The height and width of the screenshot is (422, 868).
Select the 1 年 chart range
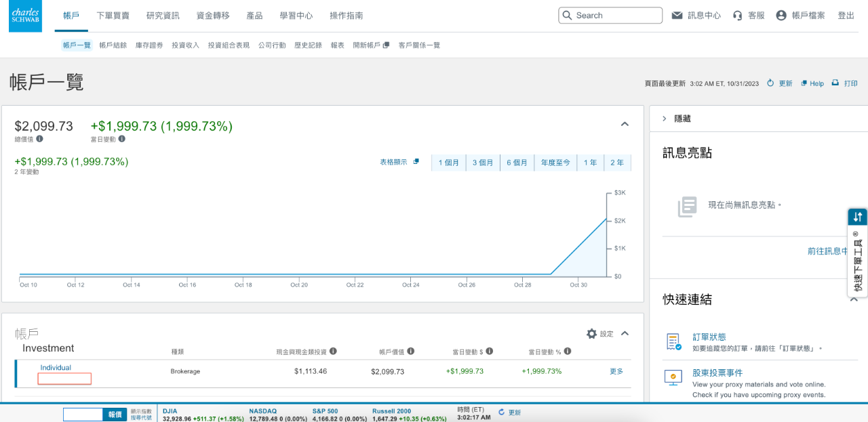pos(590,163)
